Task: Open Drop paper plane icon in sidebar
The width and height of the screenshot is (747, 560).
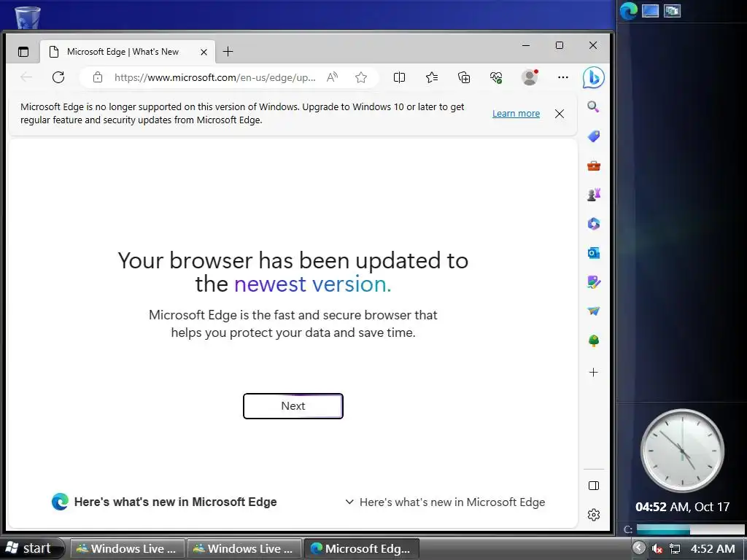Action: pos(594,311)
